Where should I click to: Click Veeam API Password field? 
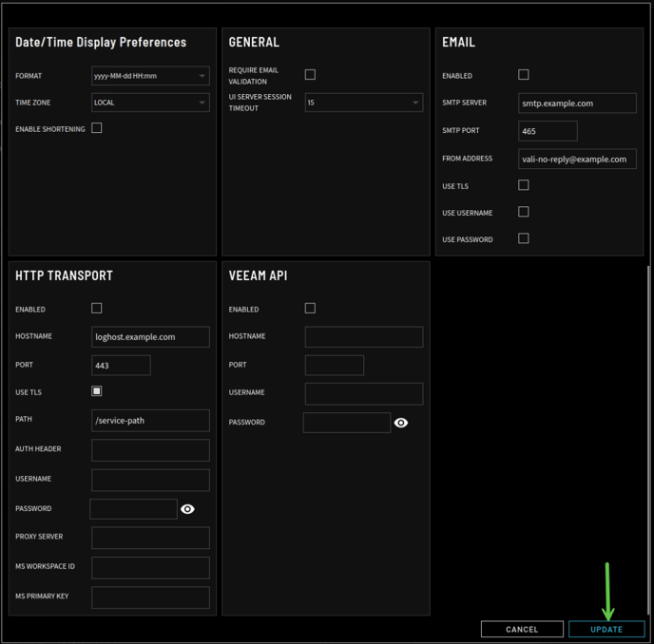pos(347,423)
